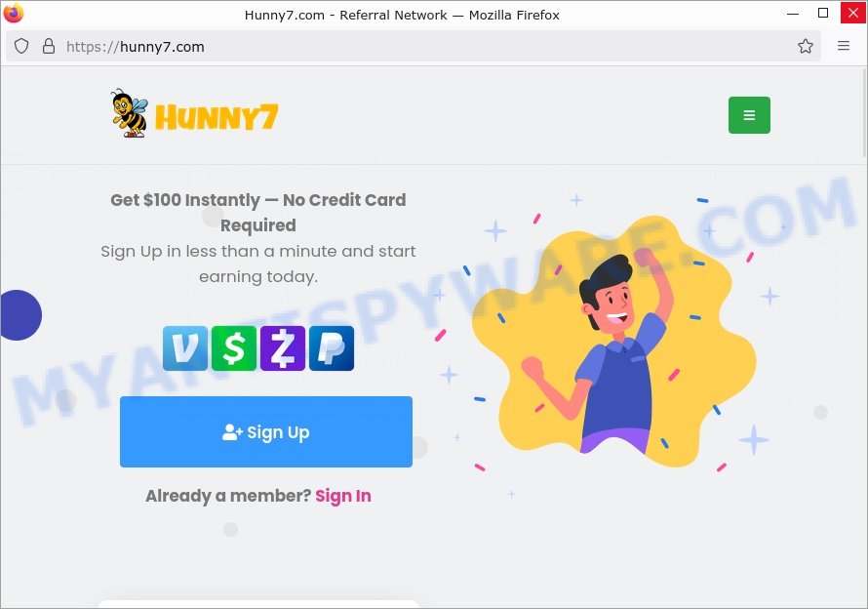Click the Venmo payment icon

(x=185, y=348)
